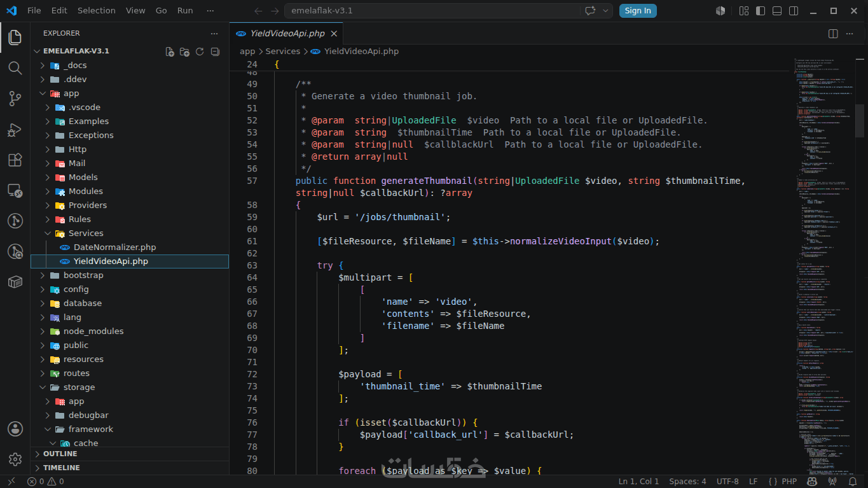868x488 pixels.
Task: Click the Ln 1, Col 1 cursor position
Action: (639, 482)
